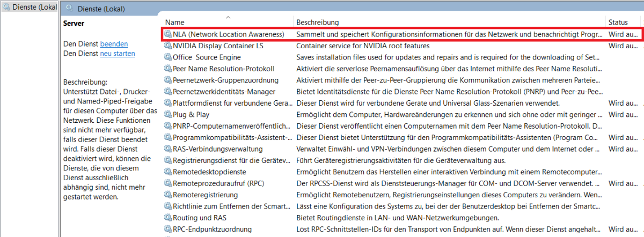The image size is (644, 237).
Task: Click the RPC-Endpunktzuordnung gear icon
Action: [x=169, y=229]
